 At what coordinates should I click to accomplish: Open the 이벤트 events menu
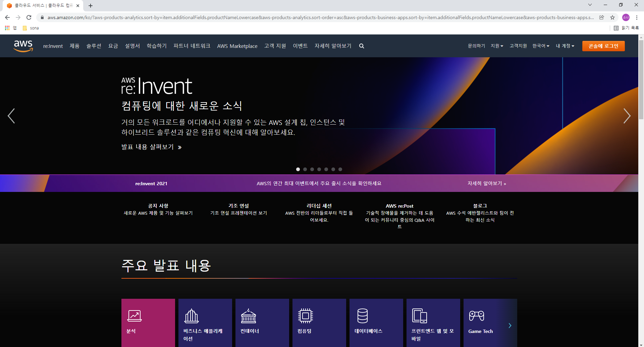[300, 46]
